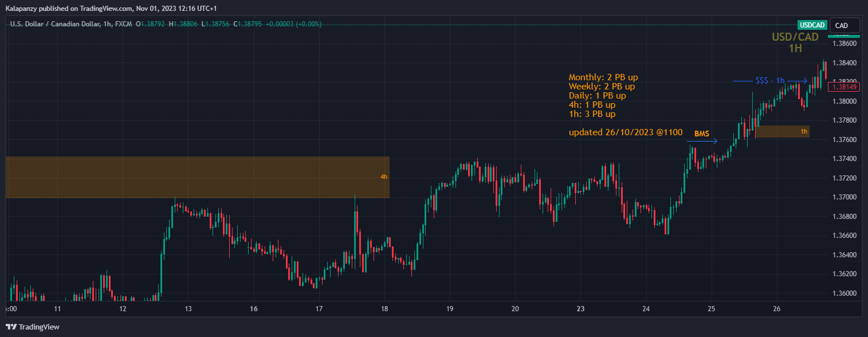This screenshot has height=337, width=868.
Task: Click the TradingView logo at the bottom
Action: 33,327
